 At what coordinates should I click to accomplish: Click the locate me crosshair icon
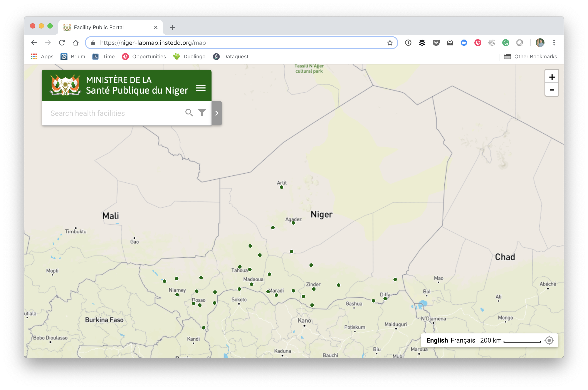tap(549, 340)
